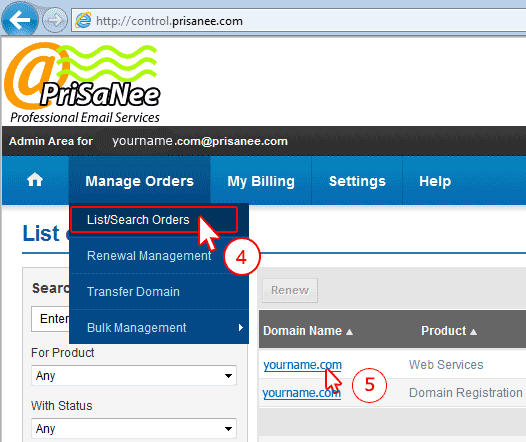
Task: Go to the Home icon tab
Action: click(x=35, y=180)
